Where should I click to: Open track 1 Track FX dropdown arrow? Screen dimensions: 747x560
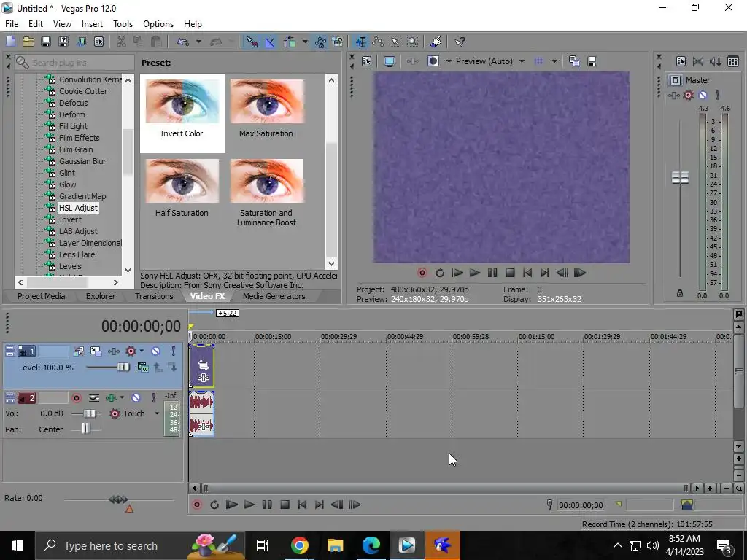(142, 351)
